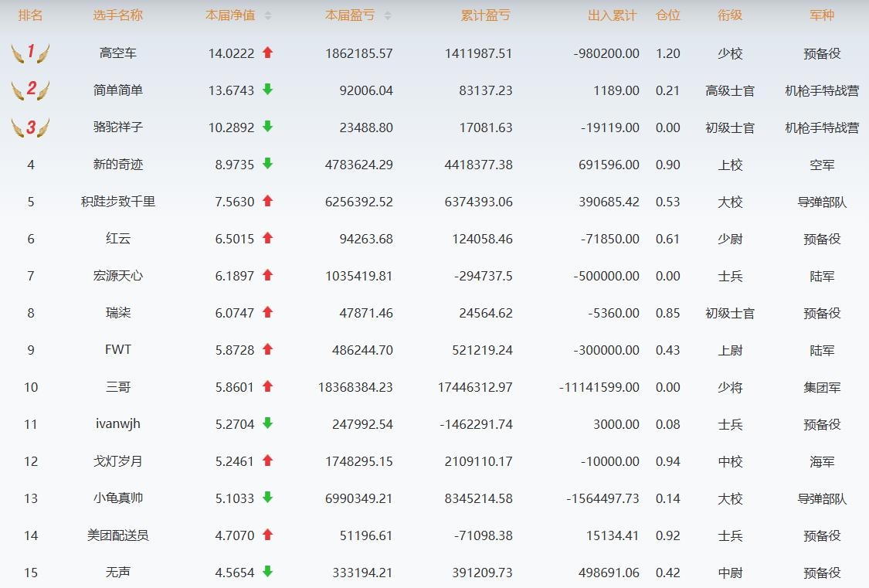Click the 军种 column header
The width and height of the screenshot is (869, 588).
pyautogui.click(x=822, y=15)
